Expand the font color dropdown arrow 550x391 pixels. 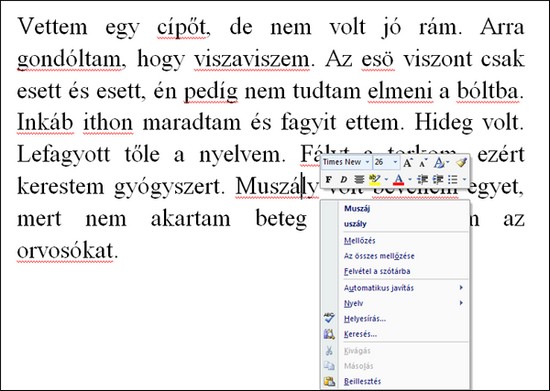410,180
